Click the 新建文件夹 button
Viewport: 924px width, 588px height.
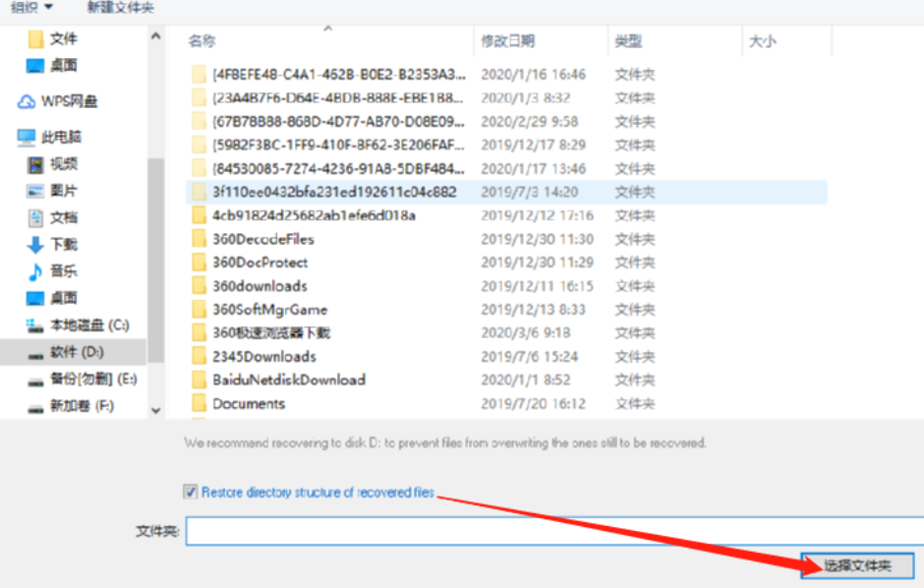click(121, 7)
